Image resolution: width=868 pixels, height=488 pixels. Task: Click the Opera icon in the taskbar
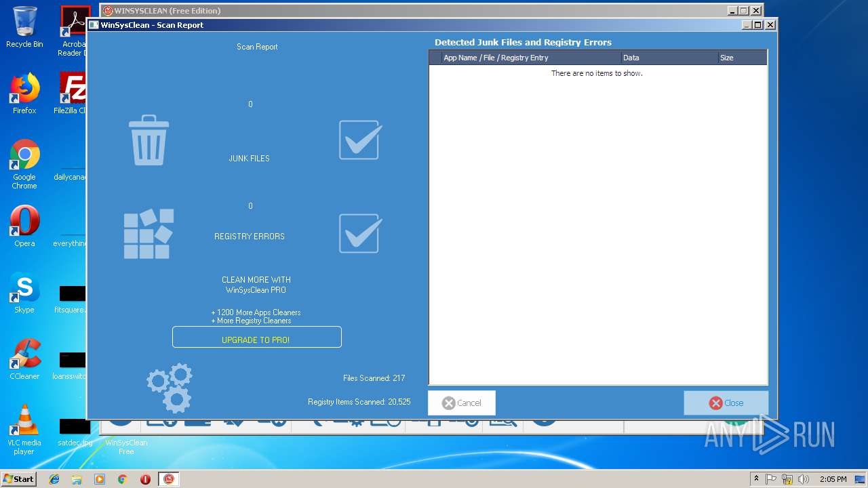tap(145, 479)
